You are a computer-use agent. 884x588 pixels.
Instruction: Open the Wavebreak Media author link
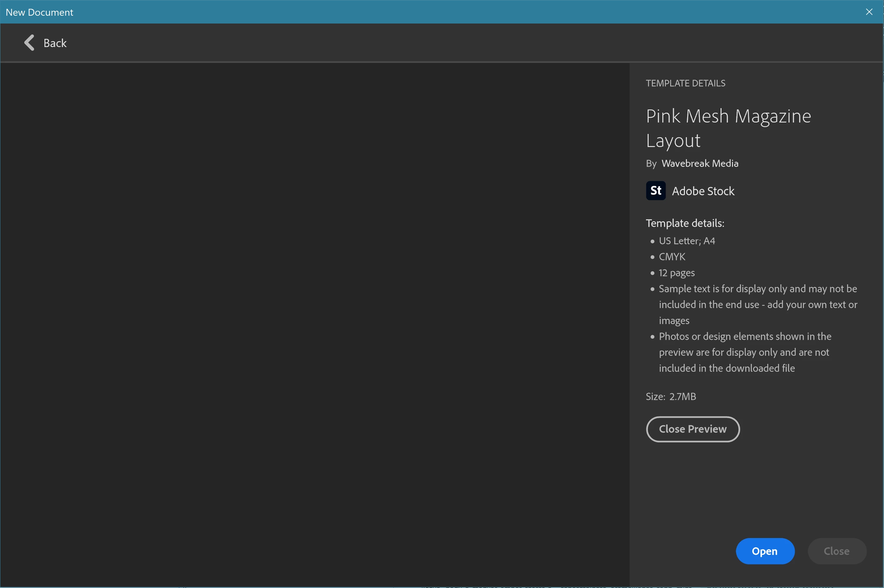pos(700,164)
